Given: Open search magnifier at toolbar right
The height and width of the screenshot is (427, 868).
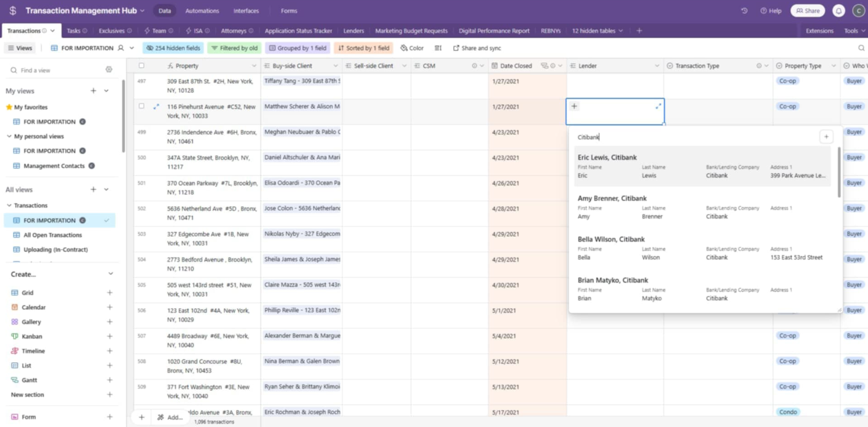Looking at the screenshot, I should [x=861, y=48].
